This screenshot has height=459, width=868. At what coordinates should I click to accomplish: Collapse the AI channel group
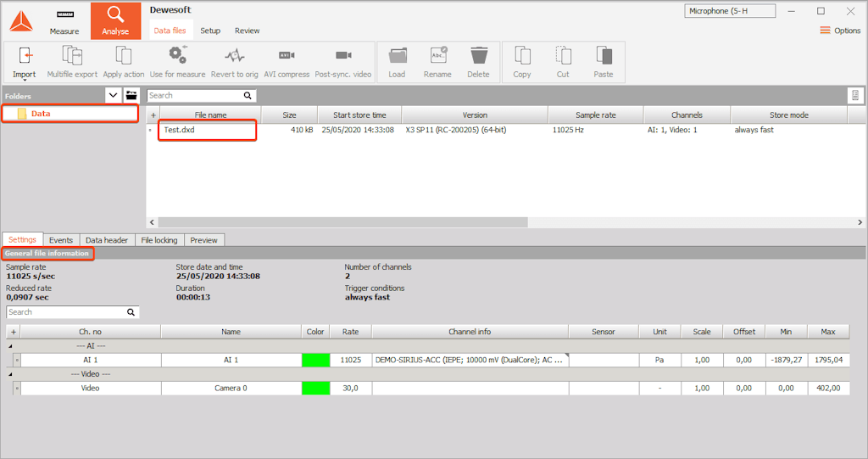pos(10,346)
